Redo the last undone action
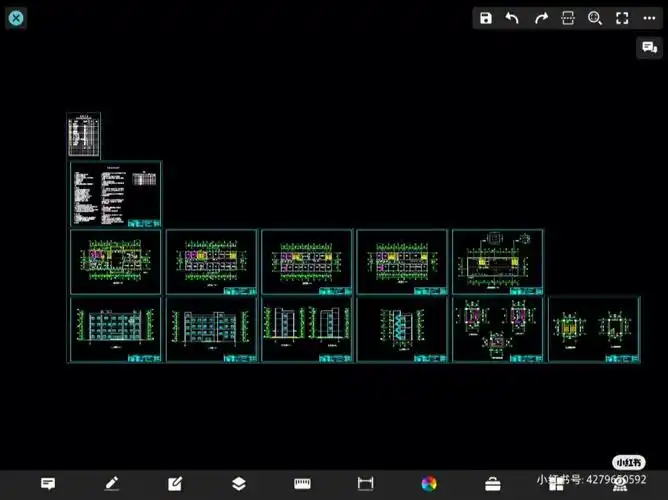This screenshot has width=668, height=500. pyautogui.click(x=541, y=18)
